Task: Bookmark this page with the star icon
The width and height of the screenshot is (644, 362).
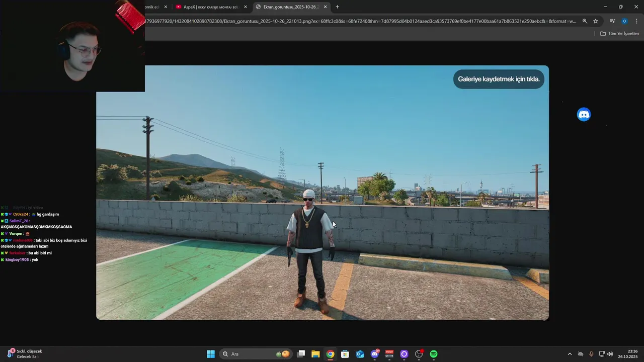Action: [596, 21]
